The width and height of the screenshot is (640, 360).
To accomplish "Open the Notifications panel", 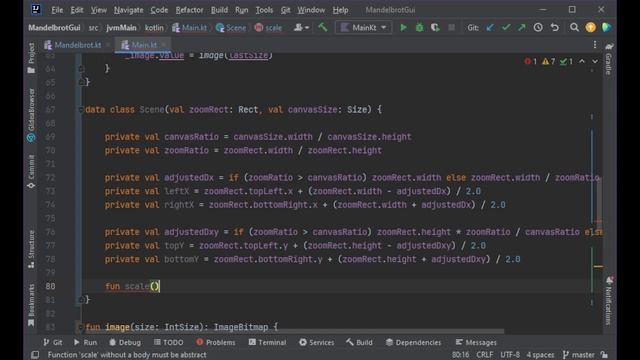I will (x=609, y=300).
